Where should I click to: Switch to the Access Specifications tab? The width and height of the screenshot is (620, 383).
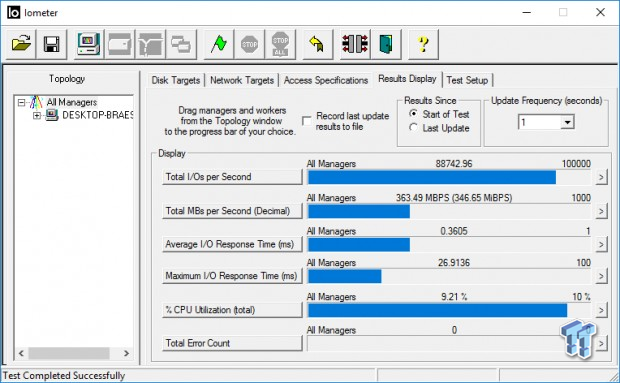pos(326,80)
